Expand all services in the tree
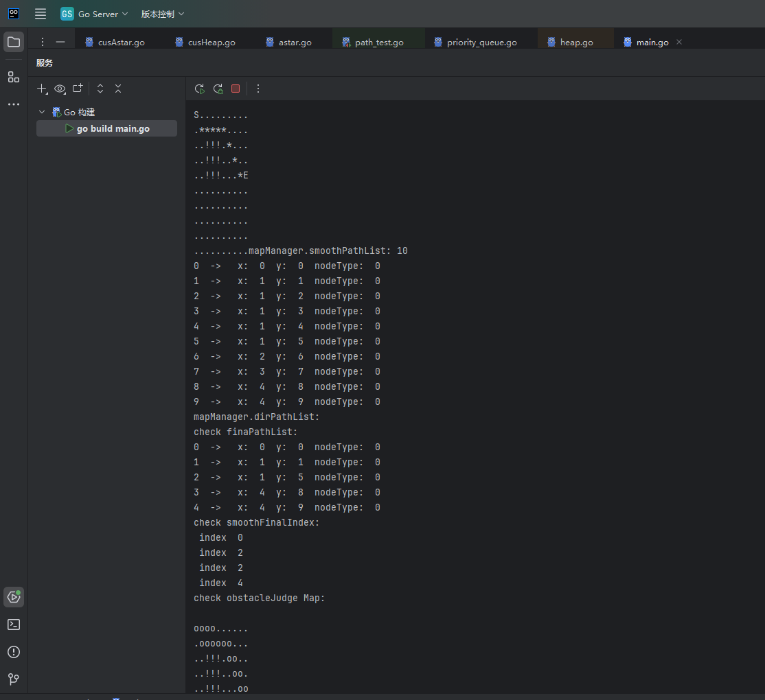 (100, 89)
